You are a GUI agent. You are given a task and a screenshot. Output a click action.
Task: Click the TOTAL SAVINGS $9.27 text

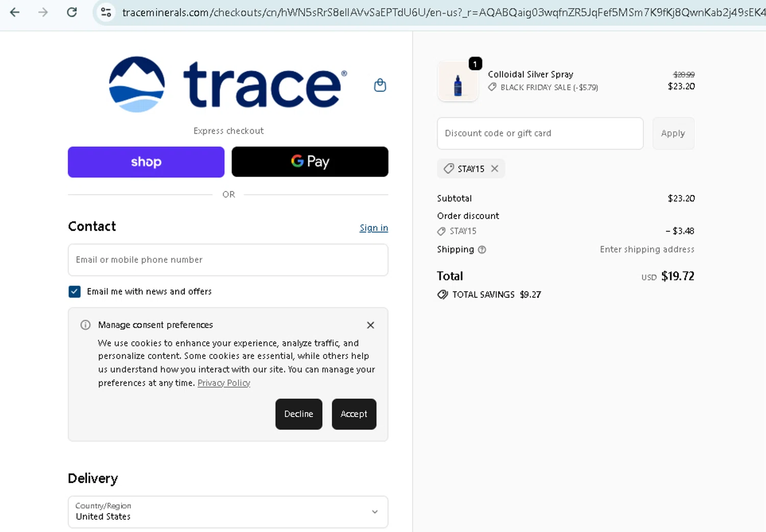496,295
